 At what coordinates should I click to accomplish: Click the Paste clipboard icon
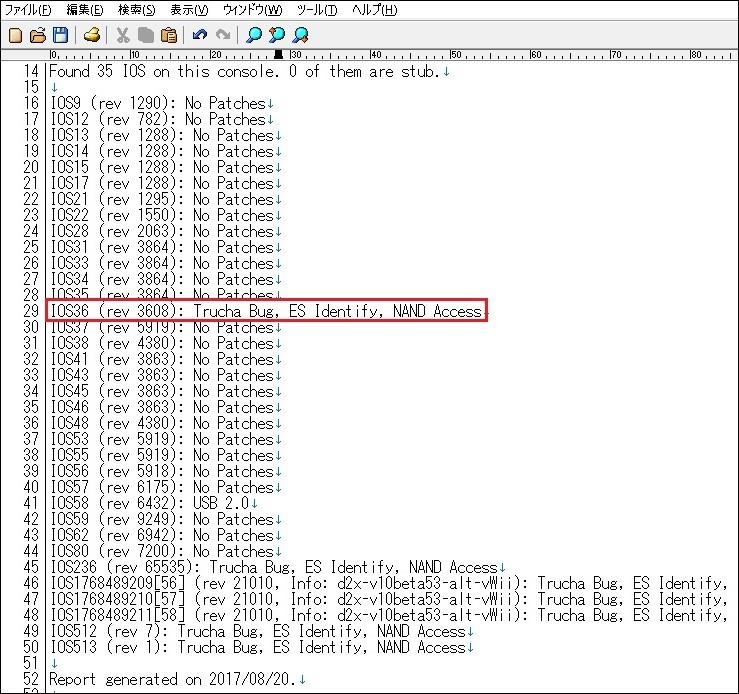pyautogui.click(x=169, y=35)
